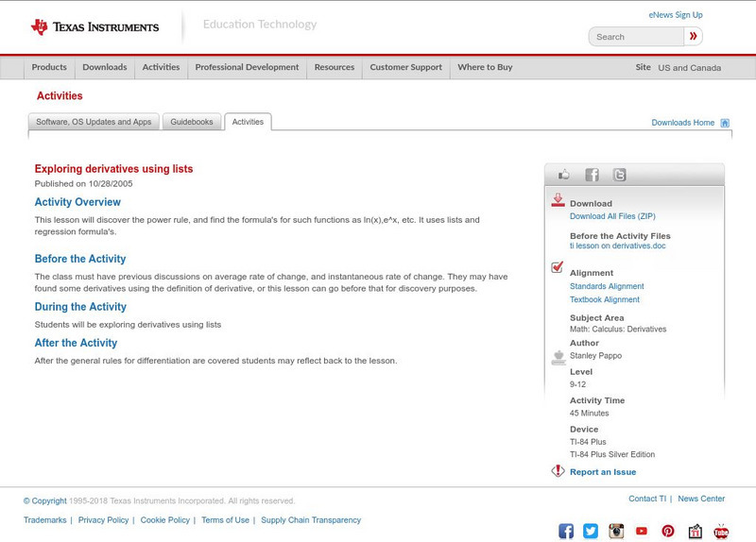Open the Customer Support menu
756x542 pixels.
(x=406, y=67)
